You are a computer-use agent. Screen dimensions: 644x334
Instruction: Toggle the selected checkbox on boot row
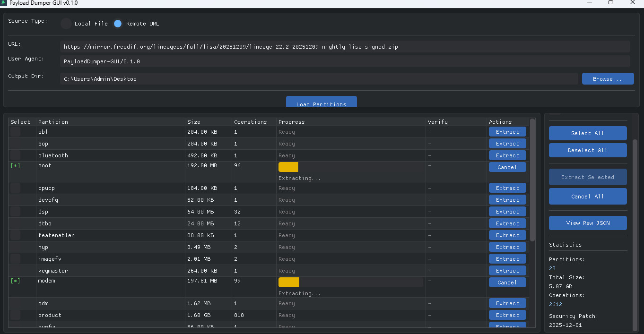(x=16, y=166)
